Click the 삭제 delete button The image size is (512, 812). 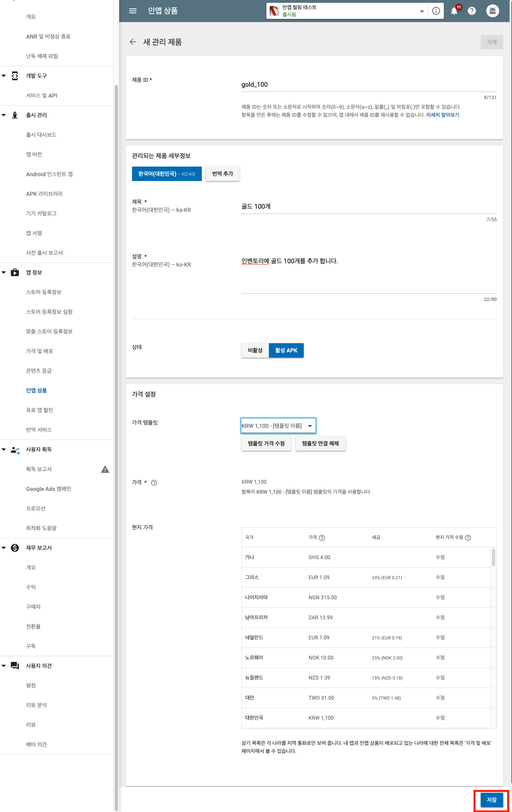click(492, 42)
